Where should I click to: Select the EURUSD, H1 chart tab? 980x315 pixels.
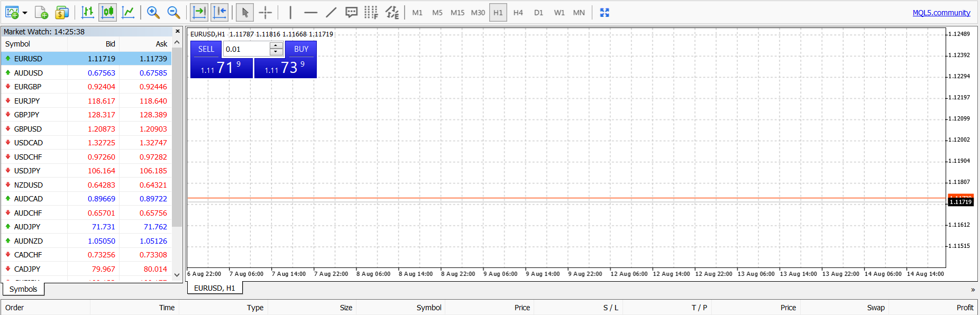point(215,288)
